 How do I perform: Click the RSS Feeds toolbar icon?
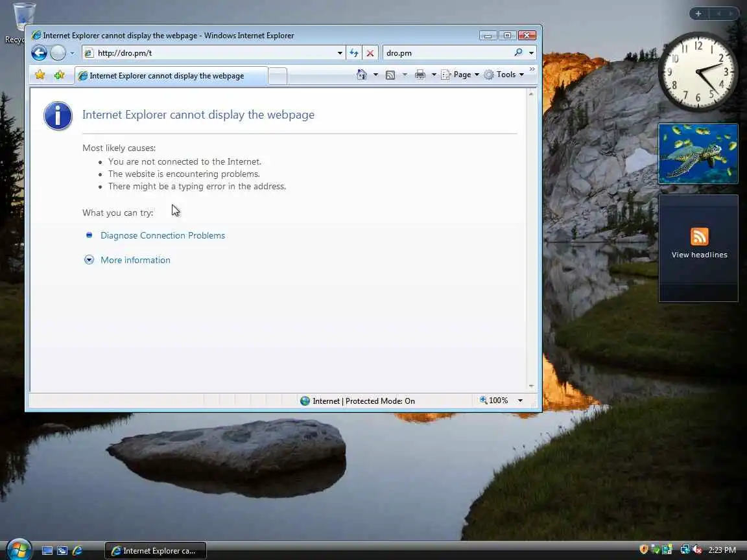(390, 75)
